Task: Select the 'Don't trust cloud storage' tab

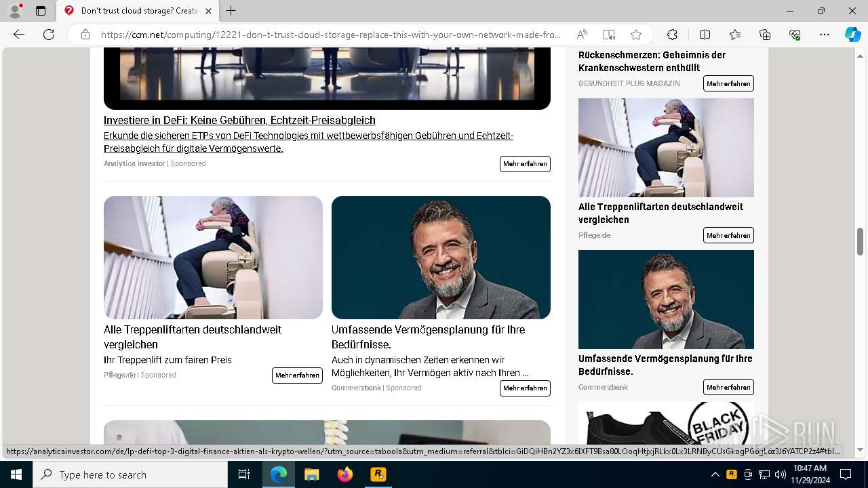Action: (x=138, y=11)
